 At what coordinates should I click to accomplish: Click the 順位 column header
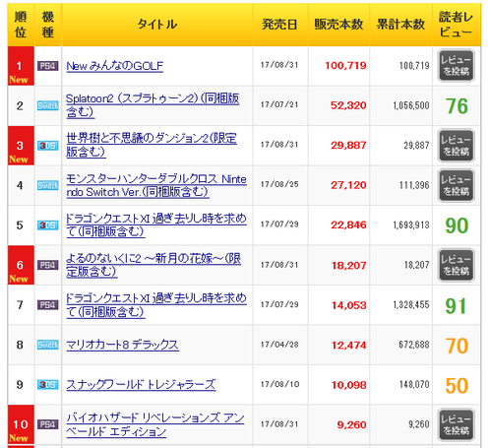click(x=21, y=25)
